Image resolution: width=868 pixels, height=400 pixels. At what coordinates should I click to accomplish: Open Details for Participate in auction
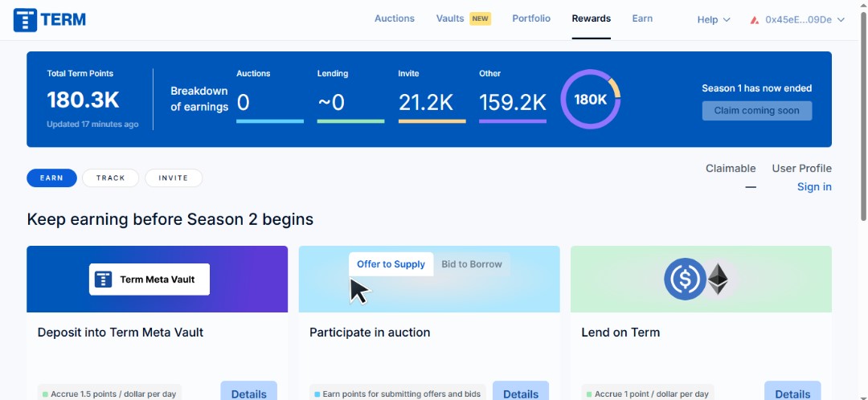520,394
